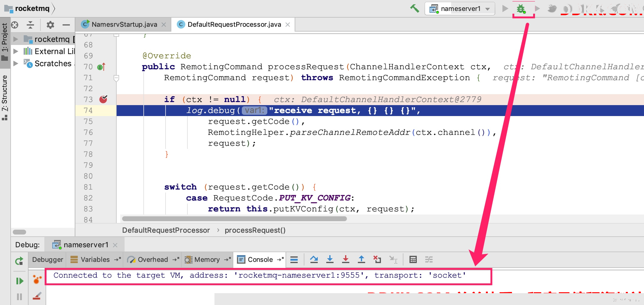
Task: Click the green Debug bug icon
Action: click(x=521, y=9)
